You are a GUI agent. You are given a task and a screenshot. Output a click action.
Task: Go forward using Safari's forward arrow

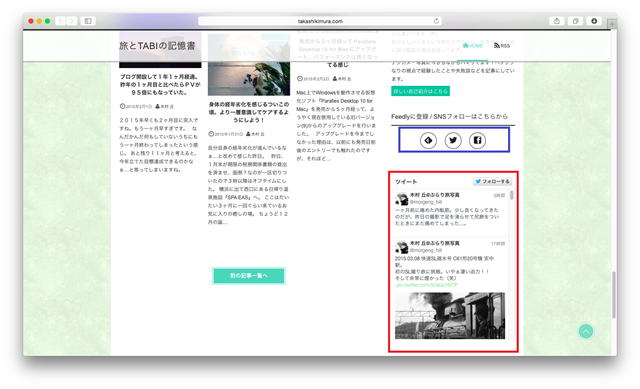coord(72,21)
